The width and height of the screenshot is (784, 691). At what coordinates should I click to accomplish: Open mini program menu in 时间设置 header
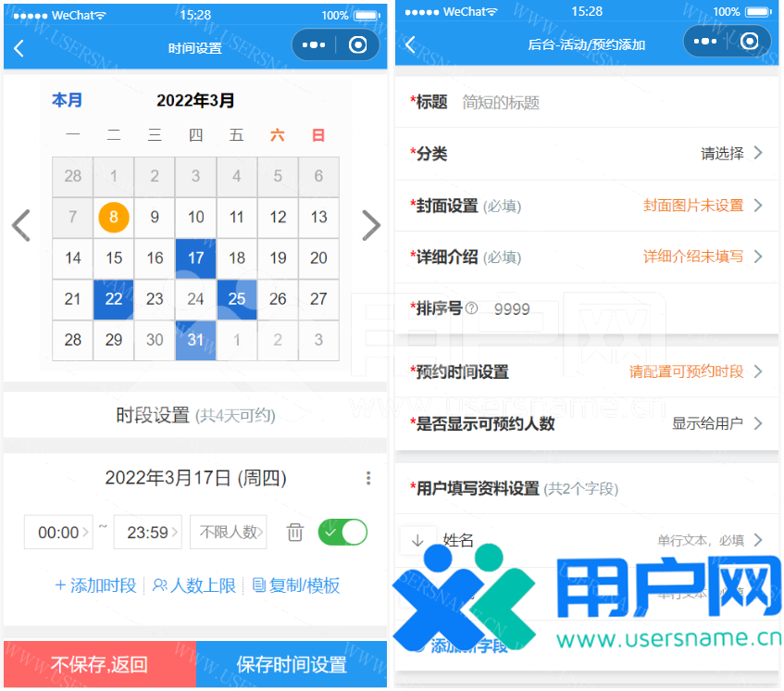314,44
